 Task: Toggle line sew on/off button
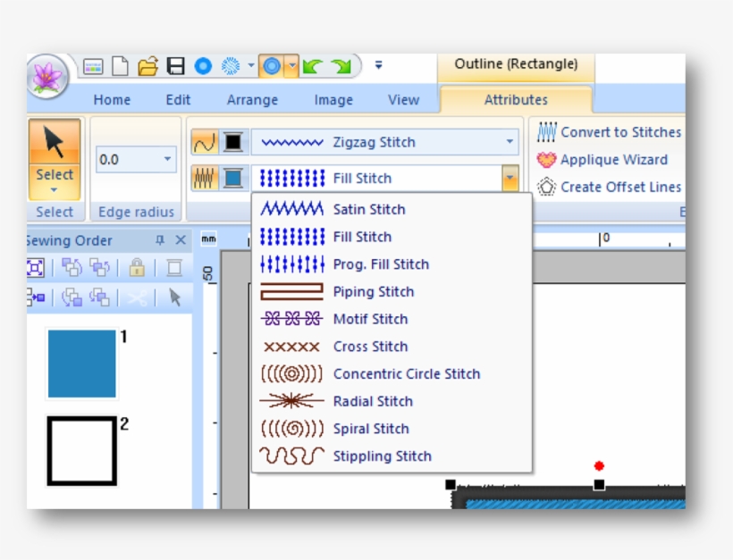click(205, 142)
